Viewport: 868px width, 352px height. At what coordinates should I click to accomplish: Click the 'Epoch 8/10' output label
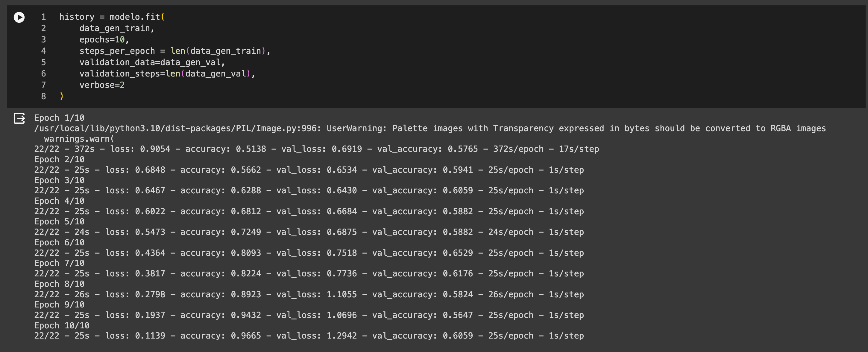coord(59,284)
